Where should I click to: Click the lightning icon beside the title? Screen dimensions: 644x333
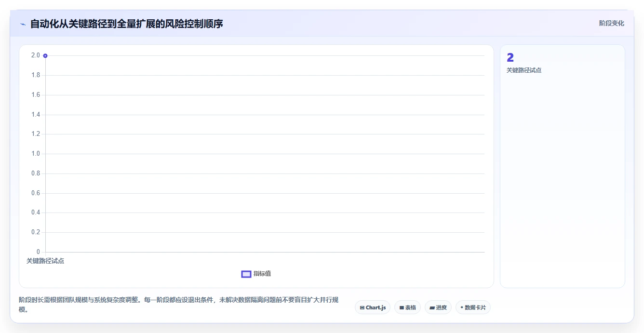click(23, 24)
